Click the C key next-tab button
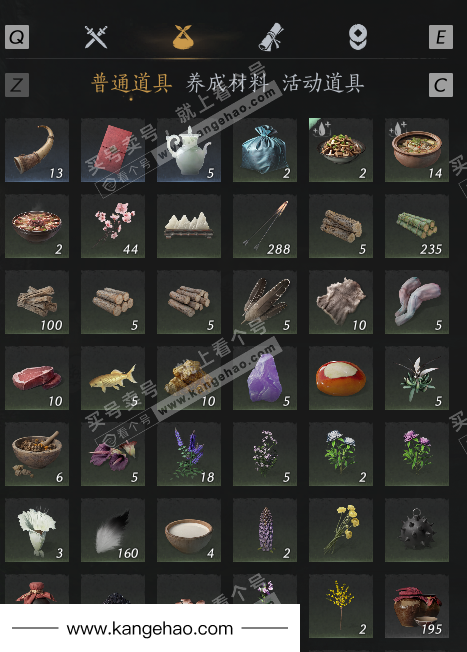The width and height of the screenshot is (467, 652). pyautogui.click(x=441, y=85)
